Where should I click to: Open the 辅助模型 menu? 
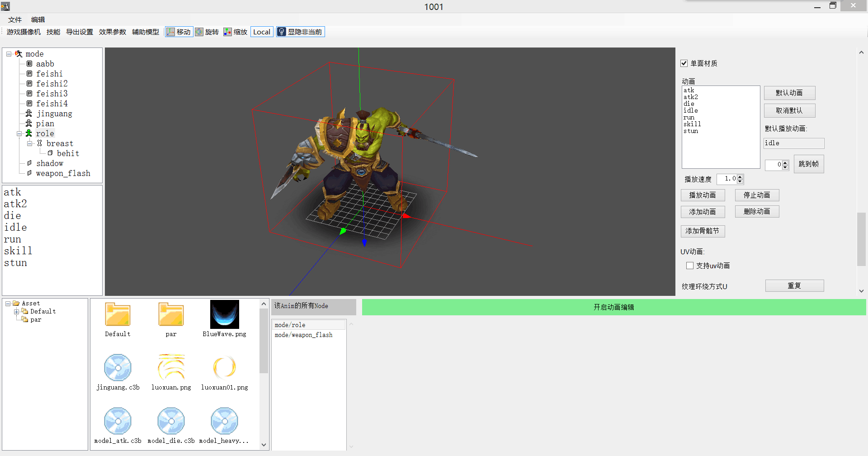click(x=146, y=32)
